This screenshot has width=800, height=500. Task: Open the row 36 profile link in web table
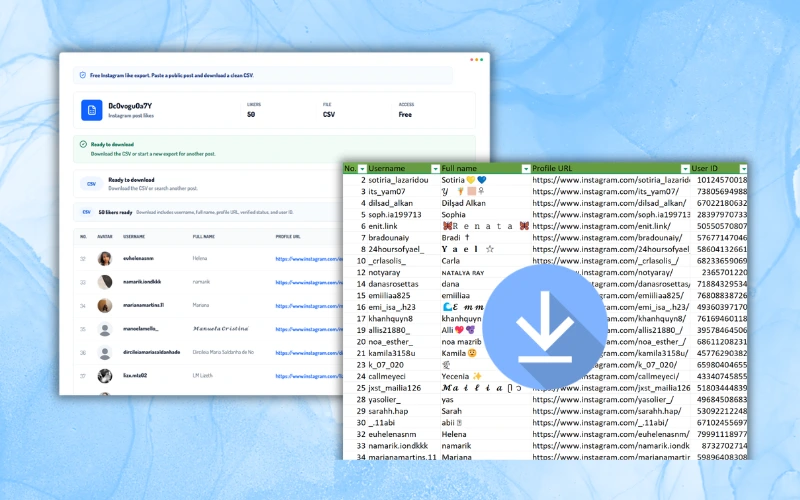[x=309, y=353]
